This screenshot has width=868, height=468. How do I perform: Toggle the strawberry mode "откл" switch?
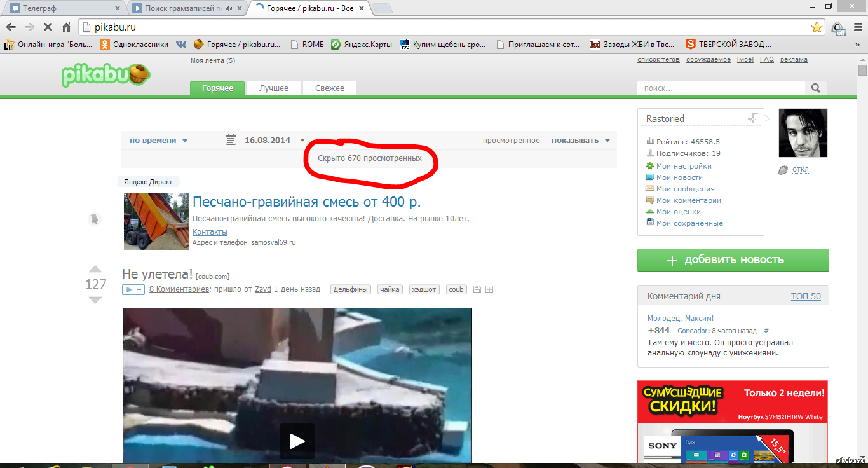point(800,170)
